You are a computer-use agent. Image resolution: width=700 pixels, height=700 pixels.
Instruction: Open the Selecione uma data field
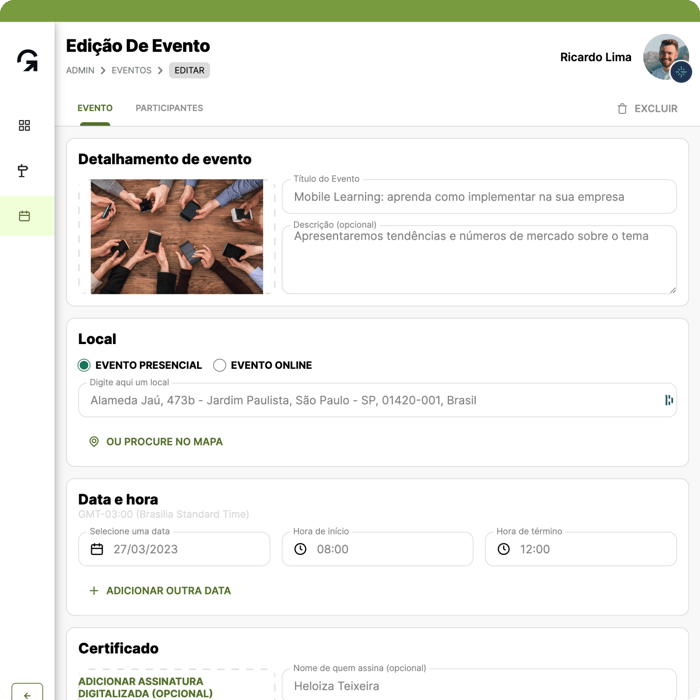174,549
